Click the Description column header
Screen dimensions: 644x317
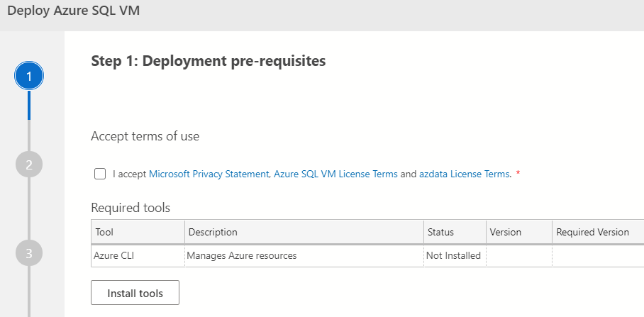tap(213, 232)
